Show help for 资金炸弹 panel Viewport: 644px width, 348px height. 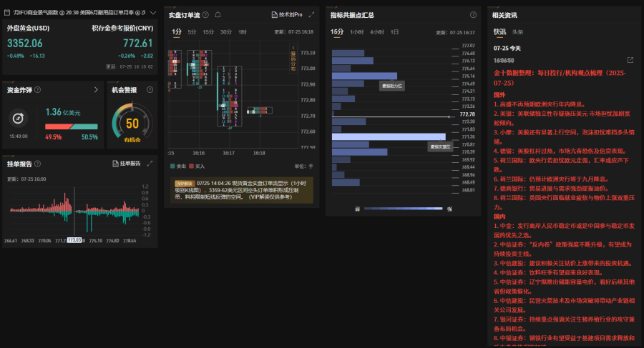click(38, 90)
